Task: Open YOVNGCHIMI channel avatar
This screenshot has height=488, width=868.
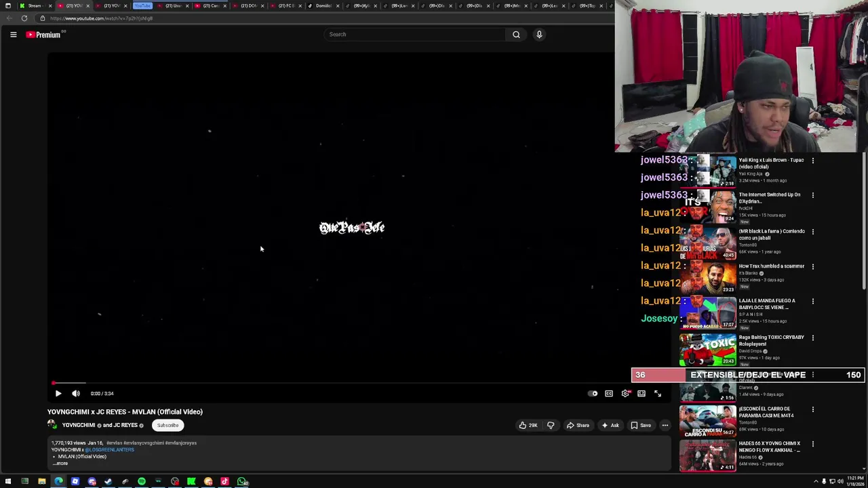Action: click(x=52, y=425)
